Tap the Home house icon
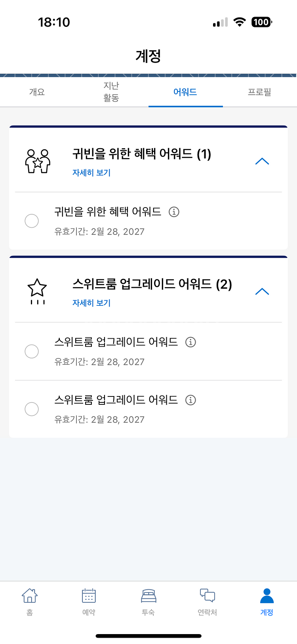Screen dimensions: 297x644 [x=30, y=596]
